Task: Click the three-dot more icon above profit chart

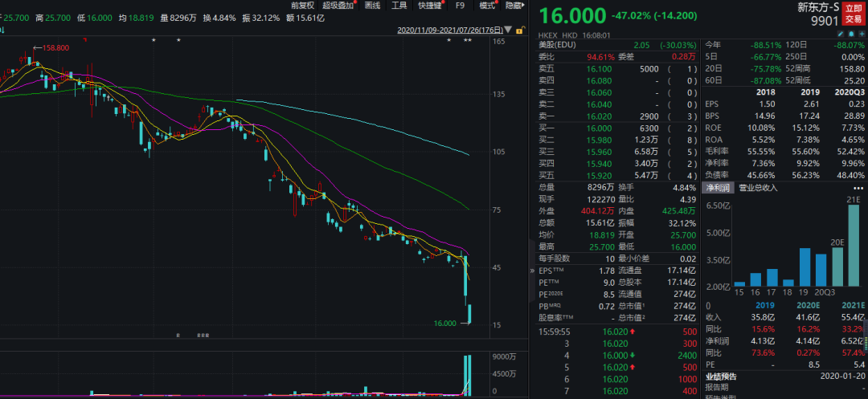Action: pyautogui.click(x=861, y=187)
